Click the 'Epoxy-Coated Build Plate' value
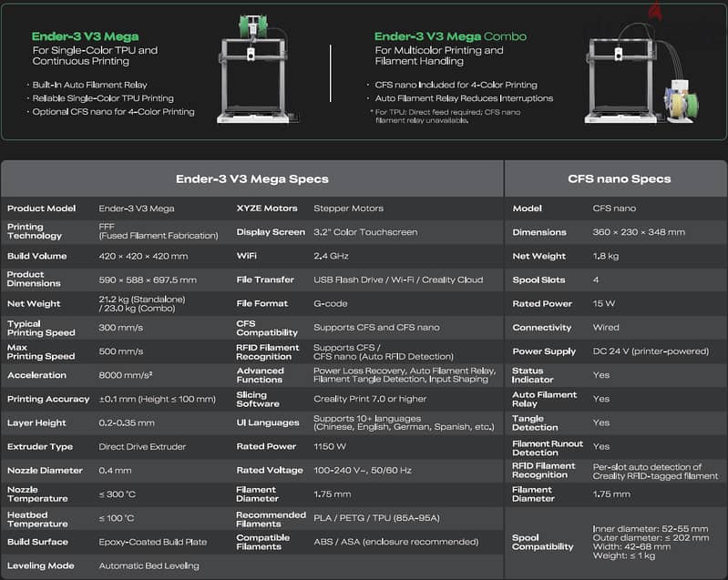 pos(153,542)
